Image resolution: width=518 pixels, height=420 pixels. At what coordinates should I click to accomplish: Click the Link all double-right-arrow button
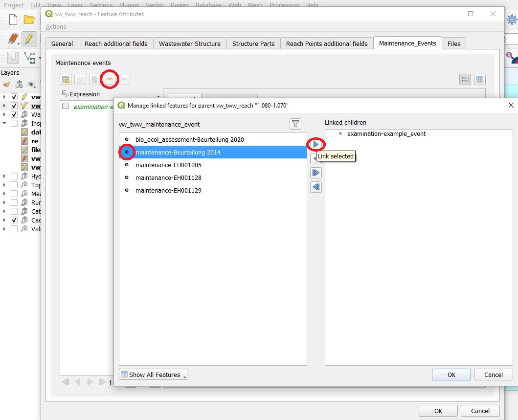[x=316, y=173]
